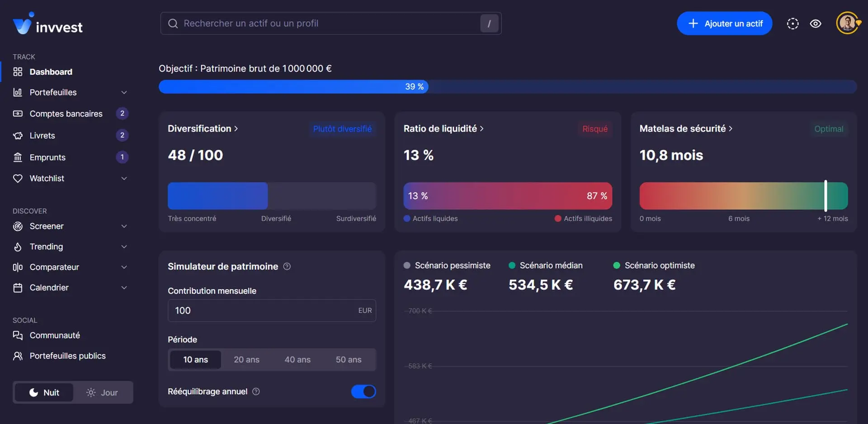Toggle the eye visibility icon in top bar
The image size is (868, 424).
click(816, 23)
